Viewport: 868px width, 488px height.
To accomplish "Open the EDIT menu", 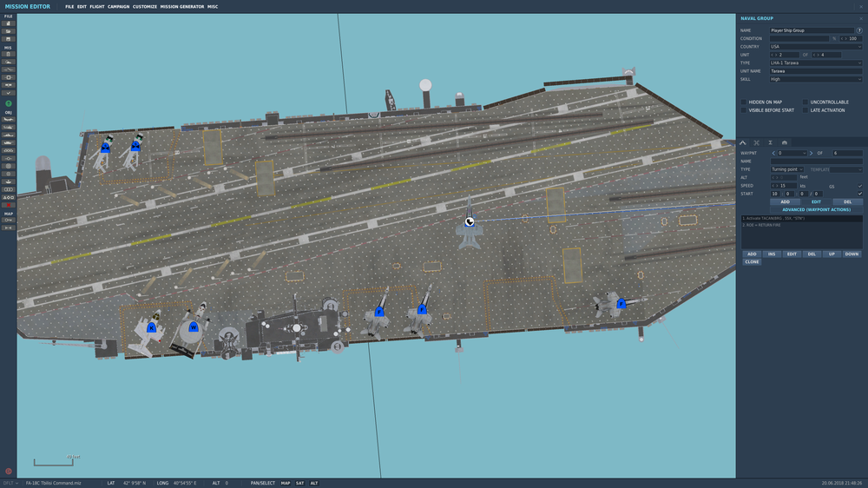I will click(x=82, y=7).
